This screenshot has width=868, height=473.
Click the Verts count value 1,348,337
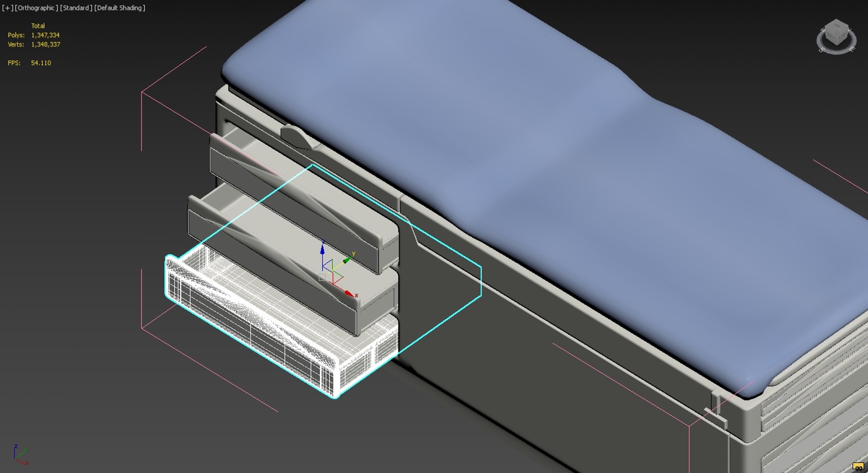pyautogui.click(x=45, y=44)
